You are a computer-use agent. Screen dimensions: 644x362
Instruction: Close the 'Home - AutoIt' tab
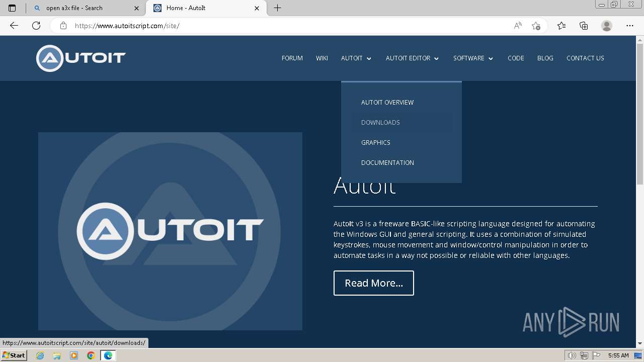(x=257, y=8)
